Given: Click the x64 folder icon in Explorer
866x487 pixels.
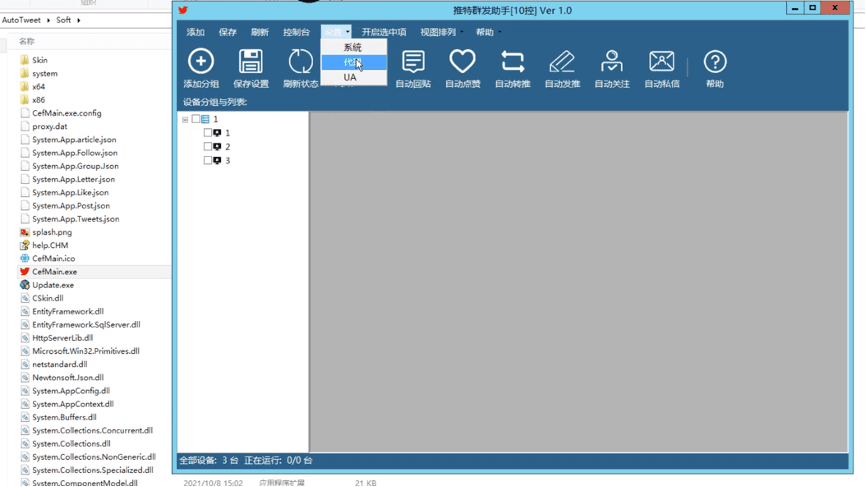Looking at the screenshot, I should click(24, 86).
